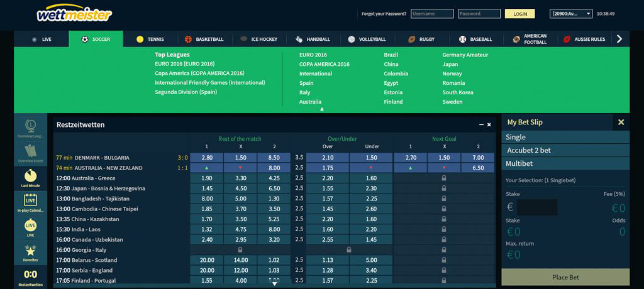Expand more matches arrow at table bottom

click(x=275, y=284)
